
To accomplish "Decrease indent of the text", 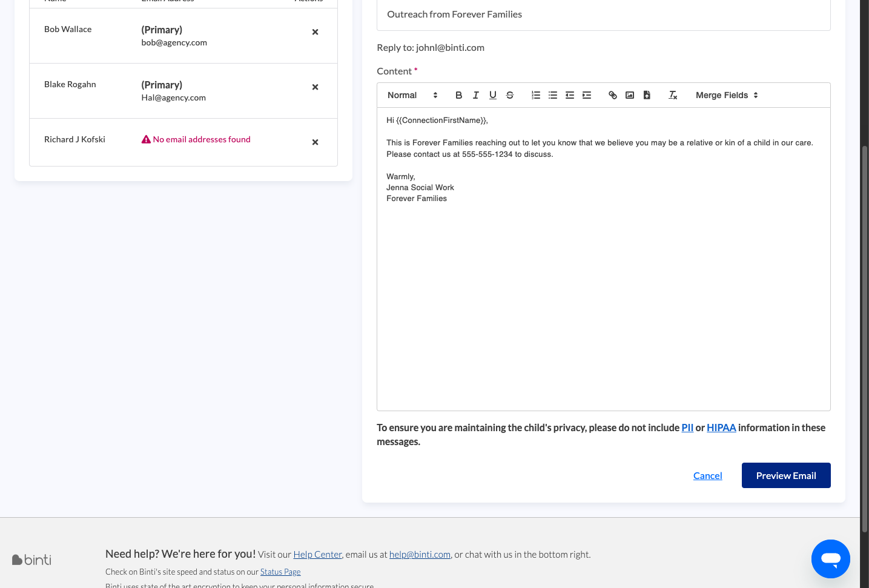I will tap(570, 95).
